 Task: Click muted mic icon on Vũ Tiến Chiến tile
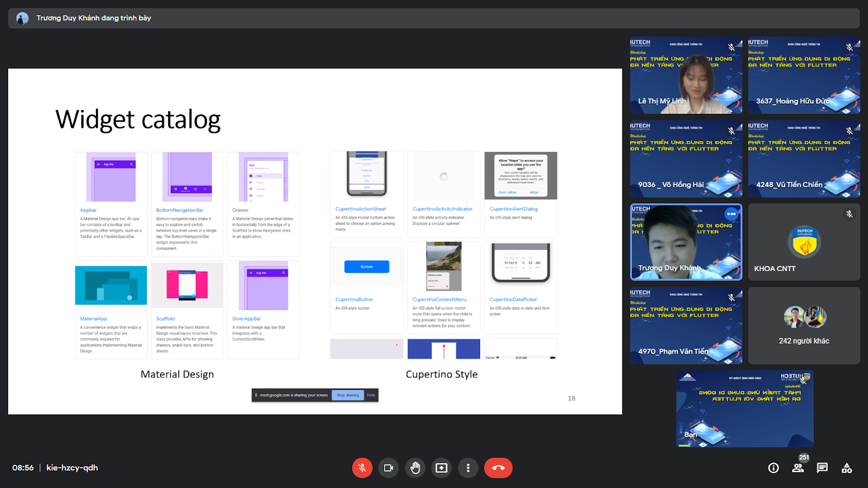tap(850, 131)
